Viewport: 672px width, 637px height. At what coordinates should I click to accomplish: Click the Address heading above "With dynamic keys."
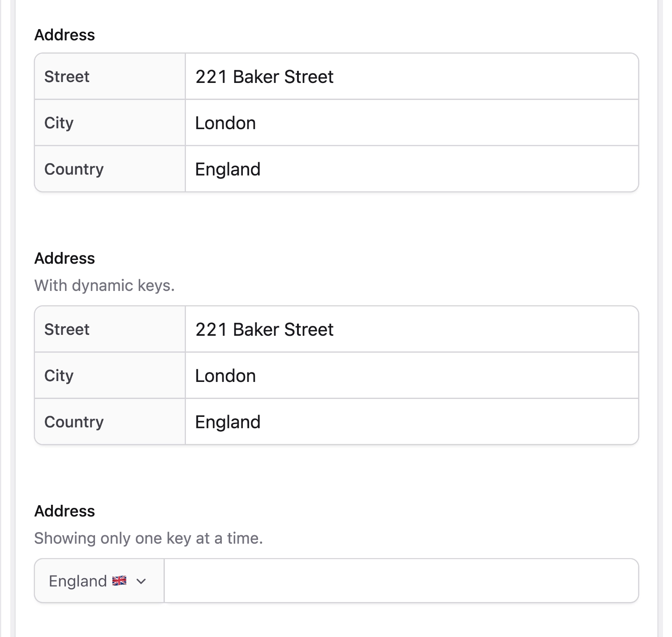[65, 259]
